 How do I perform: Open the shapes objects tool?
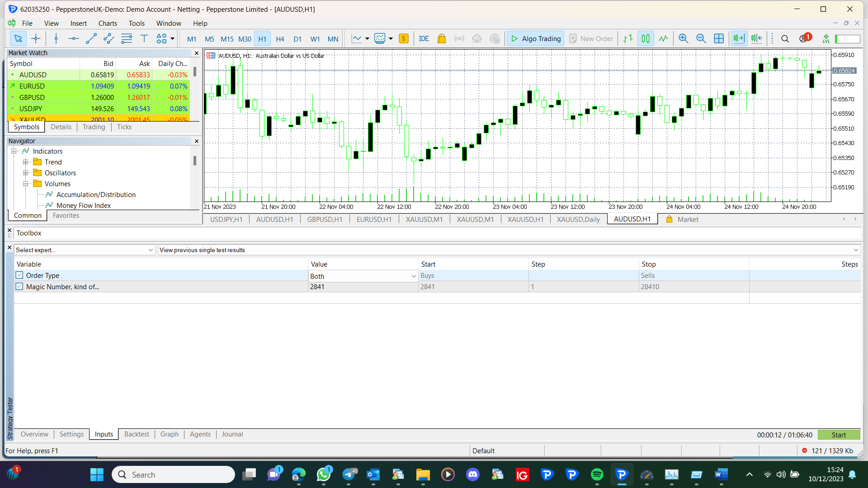pos(161,39)
